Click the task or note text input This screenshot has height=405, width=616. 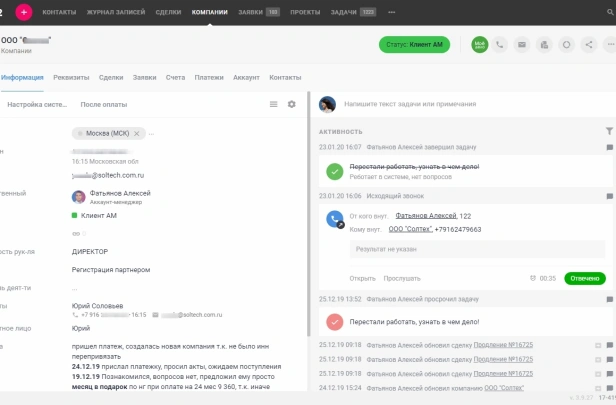[x=460, y=104]
